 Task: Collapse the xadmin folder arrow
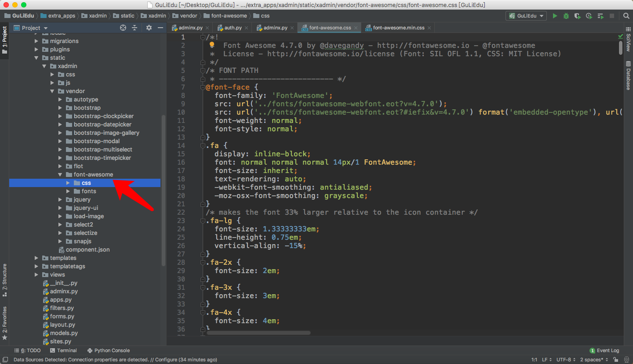[44, 66]
